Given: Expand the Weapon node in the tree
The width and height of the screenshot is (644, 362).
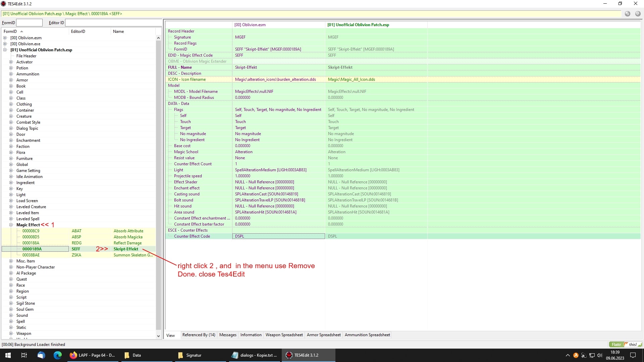Looking at the screenshot, I should [11, 334].
